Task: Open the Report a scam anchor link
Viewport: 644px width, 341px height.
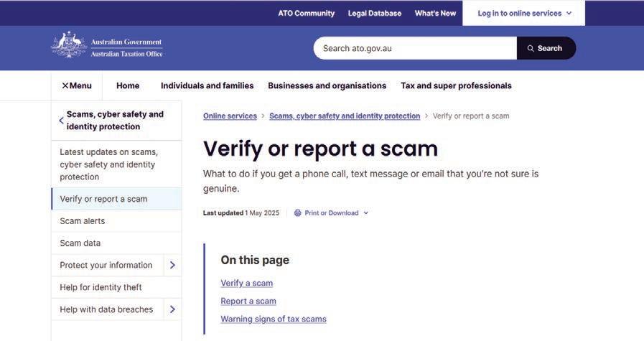Action: click(x=248, y=301)
